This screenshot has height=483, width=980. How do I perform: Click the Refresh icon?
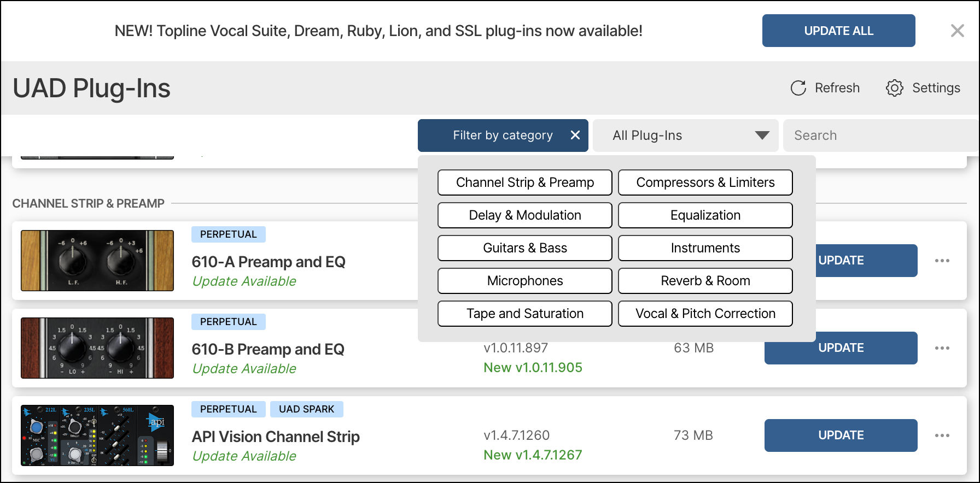(798, 88)
